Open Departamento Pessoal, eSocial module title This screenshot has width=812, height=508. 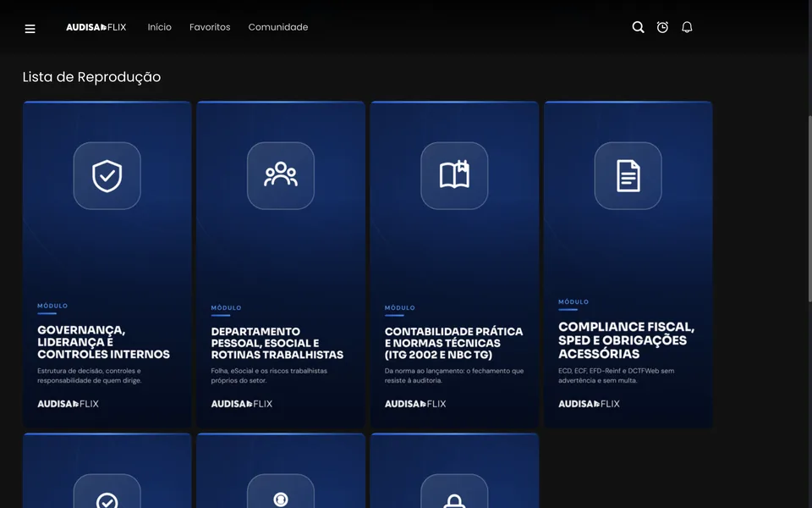coord(277,343)
